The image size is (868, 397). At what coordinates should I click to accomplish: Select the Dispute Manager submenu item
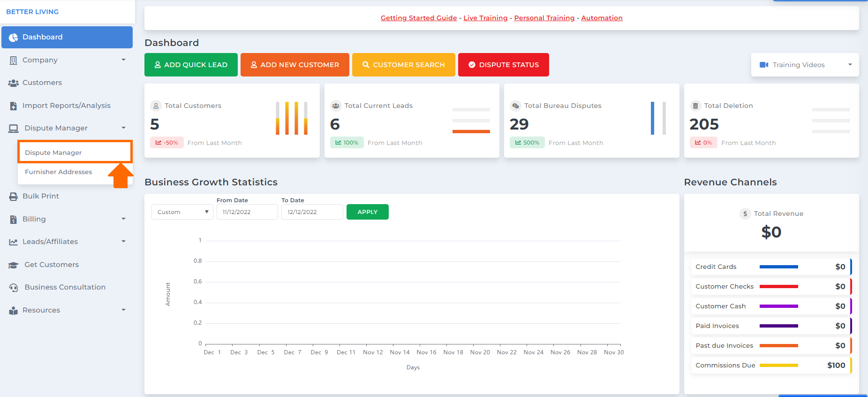coord(75,153)
